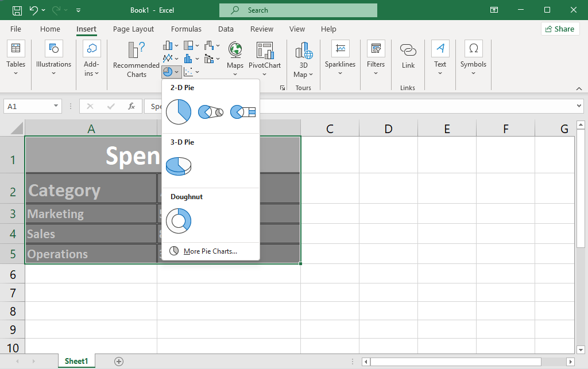
Task: Click Ribbon Display Options icon
Action: click(494, 10)
